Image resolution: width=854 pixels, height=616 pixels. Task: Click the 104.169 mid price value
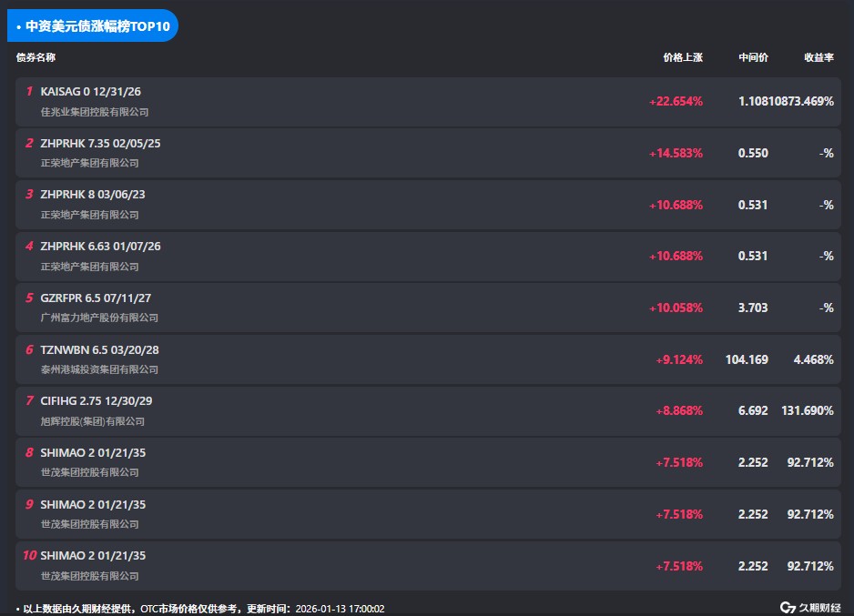pos(747,359)
